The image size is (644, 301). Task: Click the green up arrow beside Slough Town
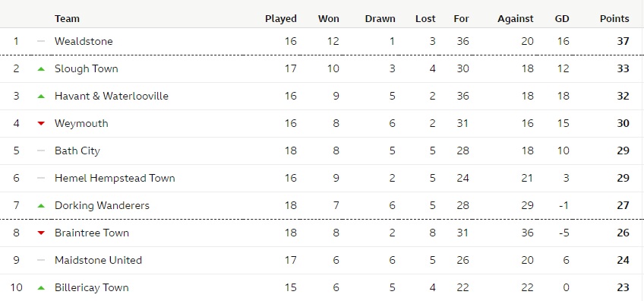click(x=41, y=69)
